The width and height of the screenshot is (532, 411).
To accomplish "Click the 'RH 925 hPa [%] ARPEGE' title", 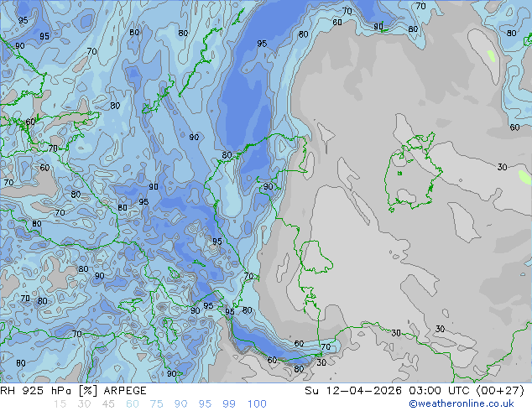I will [x=73, y=391].
